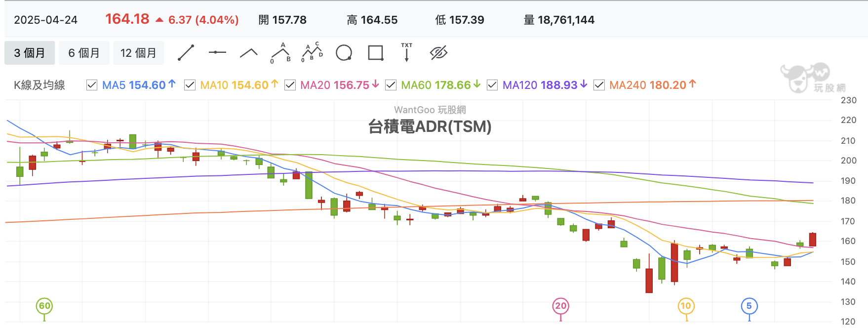Click the y-axis value 230

pos(848,100)
